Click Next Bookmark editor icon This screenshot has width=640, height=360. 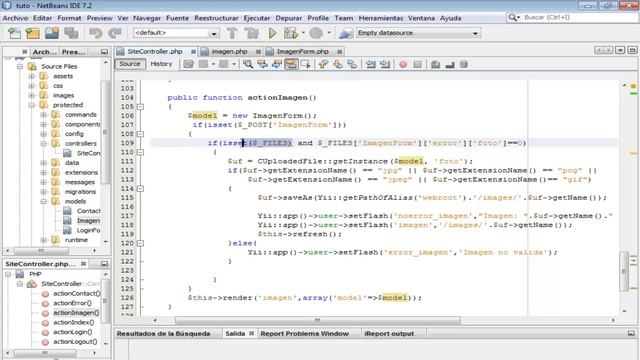pos(338,64)
